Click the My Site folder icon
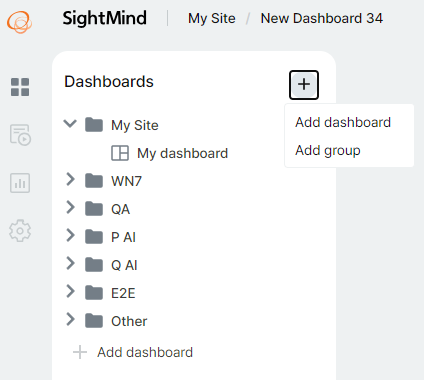Viewport: 424px width, 380px height. [x=94, y=125]
